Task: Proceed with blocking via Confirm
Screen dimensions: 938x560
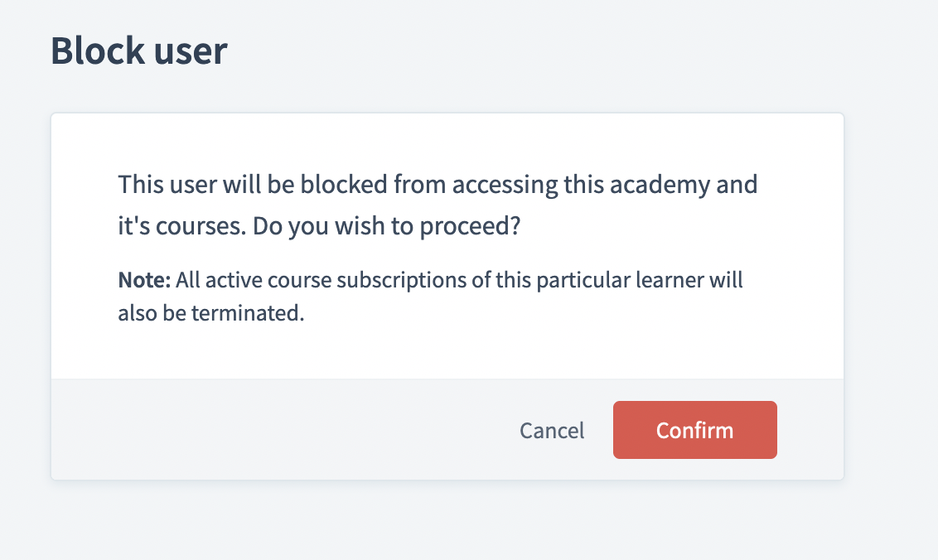Action: pyautogui.click(x=694, y=430)
